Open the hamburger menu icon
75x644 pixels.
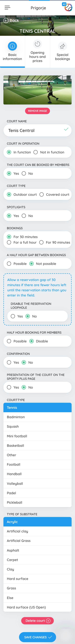click(7, 8)
